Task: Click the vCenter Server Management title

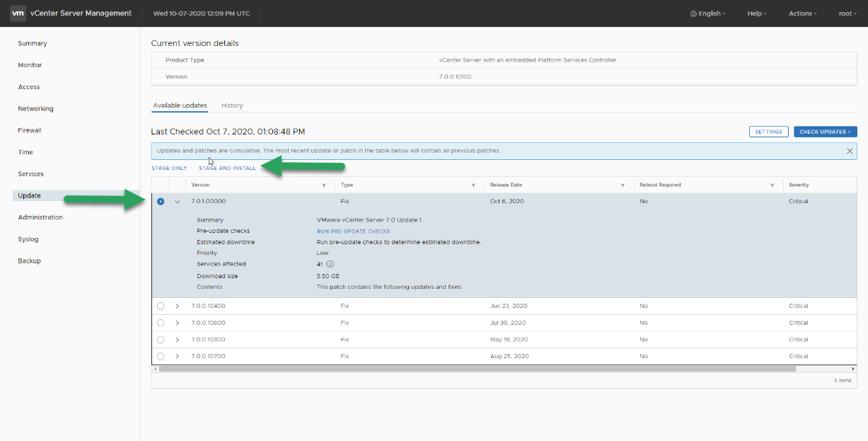Action: tap(81, 13)
